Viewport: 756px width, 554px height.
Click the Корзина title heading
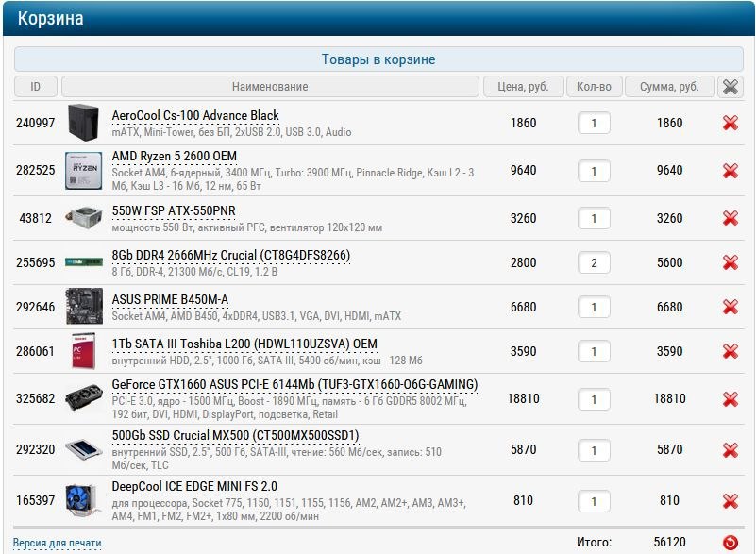[51, 18]
